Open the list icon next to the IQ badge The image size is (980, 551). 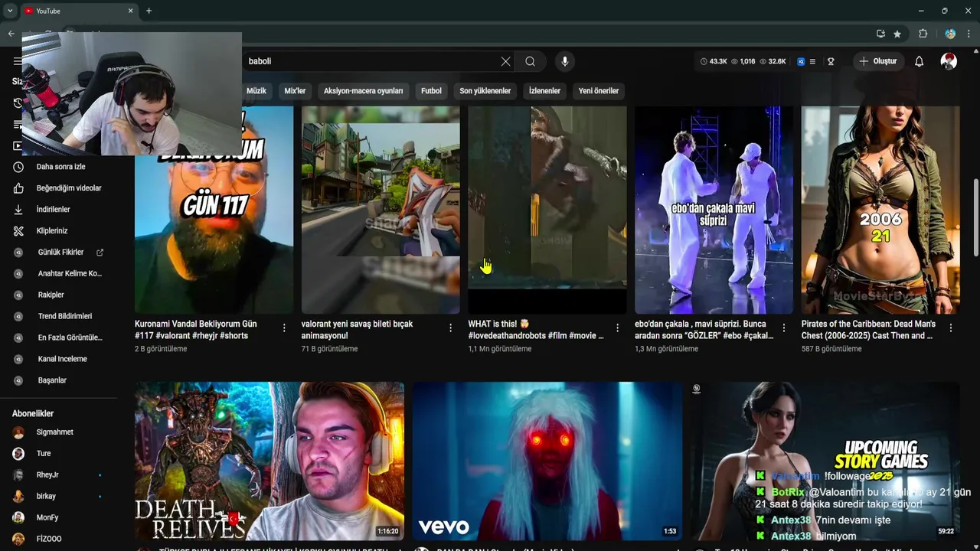pyautogui.click(x=812, y=61)
